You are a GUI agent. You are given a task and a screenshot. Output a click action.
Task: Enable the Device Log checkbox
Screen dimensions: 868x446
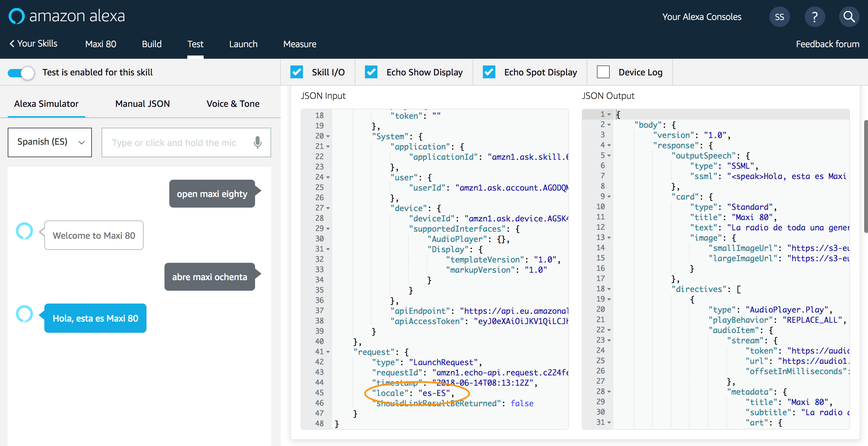603,72
